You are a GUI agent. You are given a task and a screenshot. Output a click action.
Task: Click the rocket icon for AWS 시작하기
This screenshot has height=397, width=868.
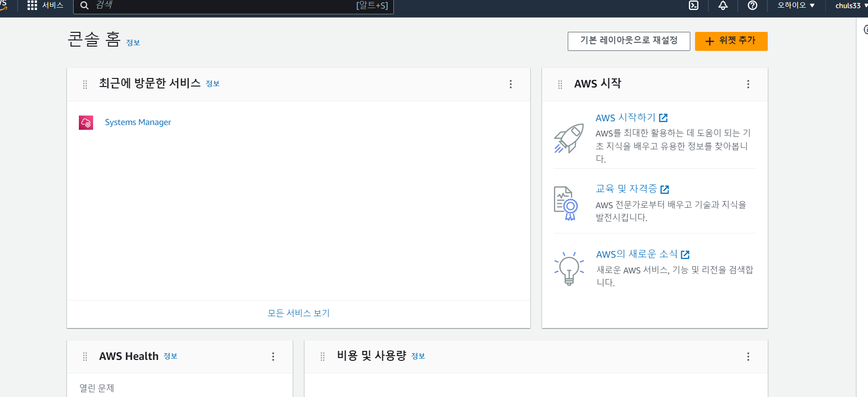coord(569,138)
